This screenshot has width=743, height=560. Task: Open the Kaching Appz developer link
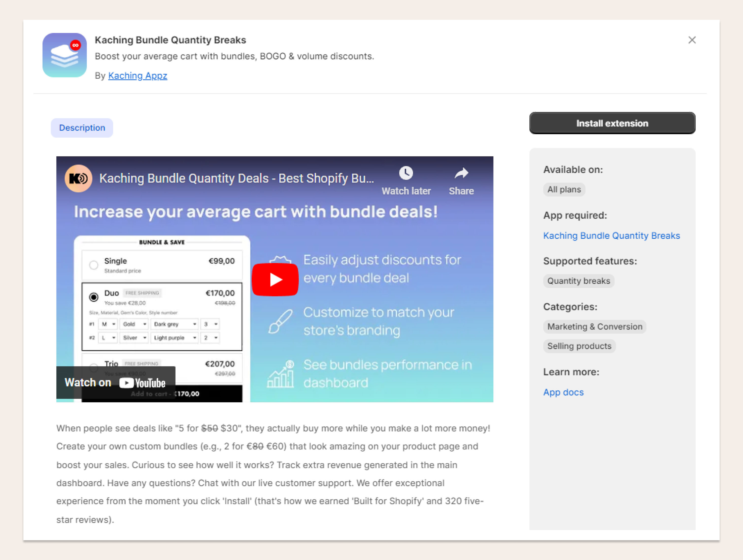pos(138,76)
